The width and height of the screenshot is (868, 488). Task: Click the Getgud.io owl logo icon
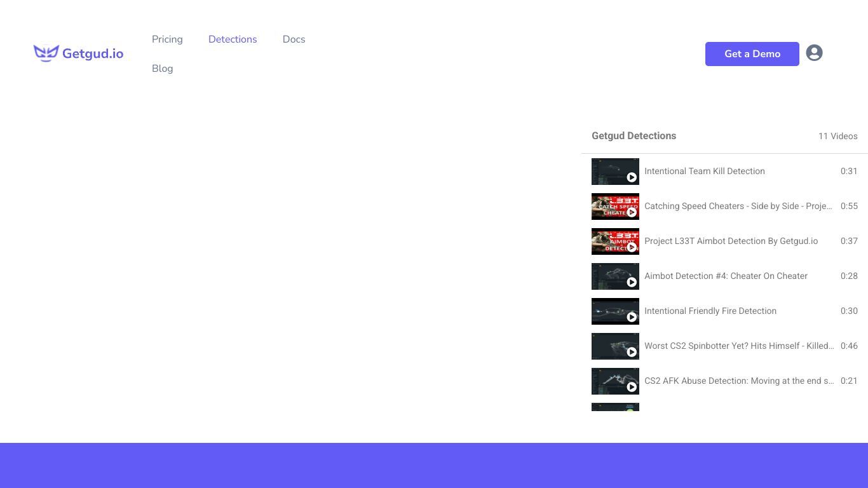(46, 53)
